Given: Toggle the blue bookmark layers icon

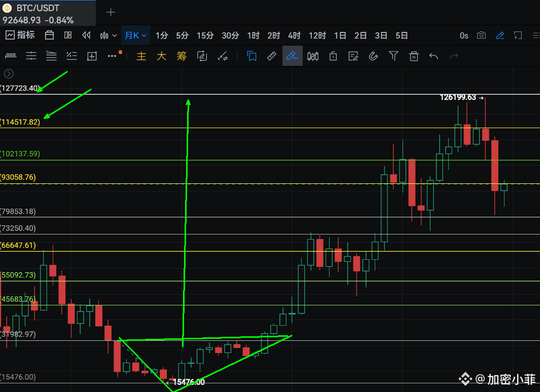Looking at the screenshot, I should coord(251,56).
